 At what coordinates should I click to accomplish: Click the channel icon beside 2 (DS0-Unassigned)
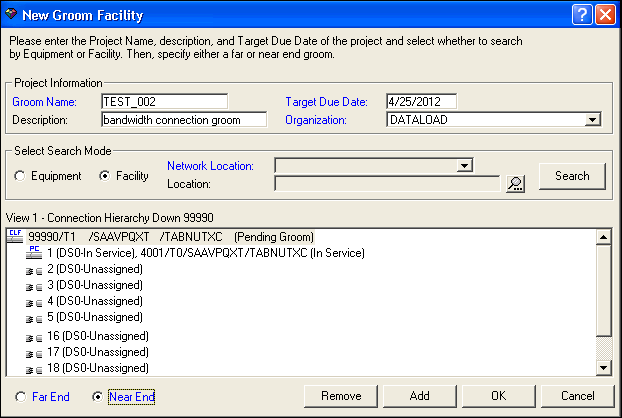pyautogui.click(x=34, y=271)
